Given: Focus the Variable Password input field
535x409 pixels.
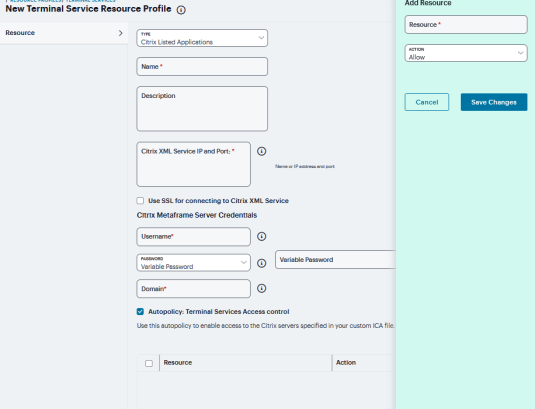Looking at the screenshot, I should tap(335, 260).
